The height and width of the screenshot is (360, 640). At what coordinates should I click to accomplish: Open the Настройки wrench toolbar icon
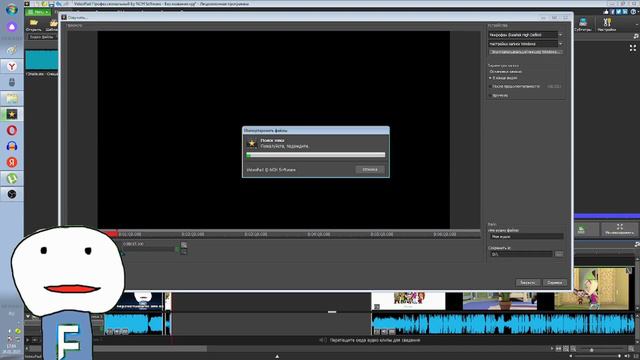click(x=607, y=24)
